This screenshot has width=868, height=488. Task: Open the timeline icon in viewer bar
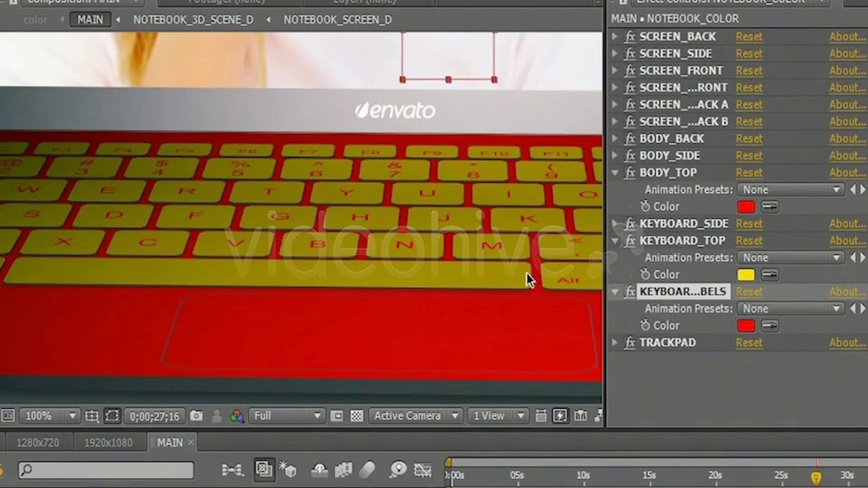tap(580, 415)
